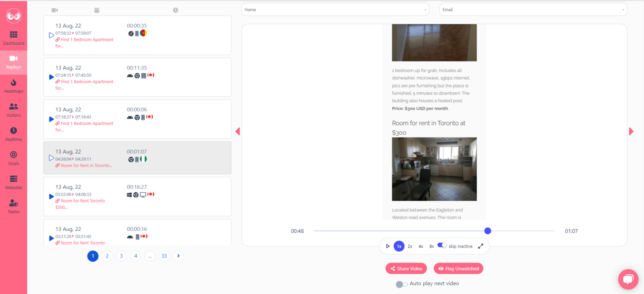This screenshot has width=644, height=294.
Task: Open the live chat bubble icon
Action: coord(628,279)
